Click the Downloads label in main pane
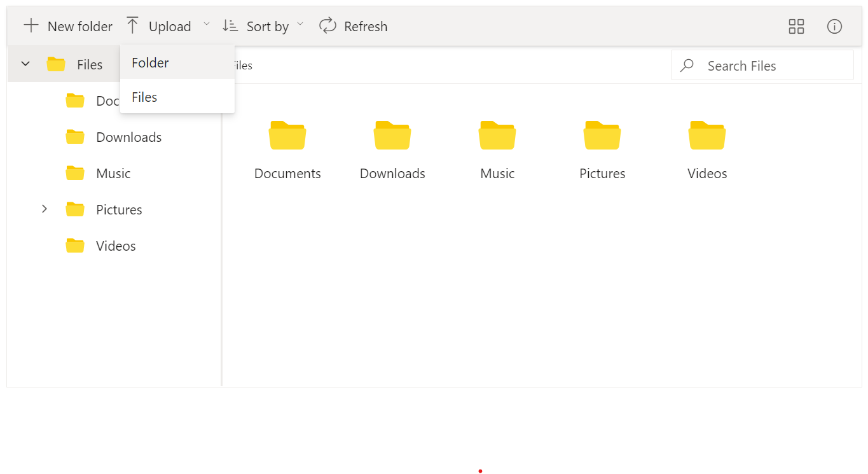868x474 pixels. point(392,174)
